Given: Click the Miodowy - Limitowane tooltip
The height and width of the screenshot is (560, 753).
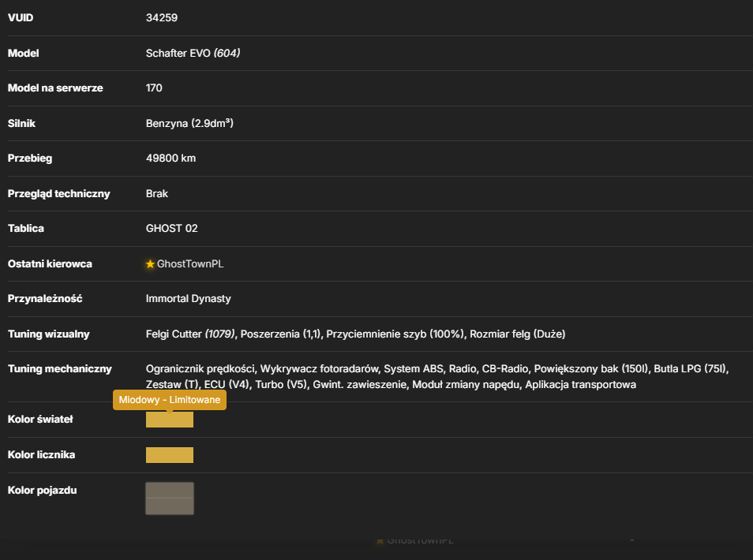Looking at the screenshot, I should (170, 400).
